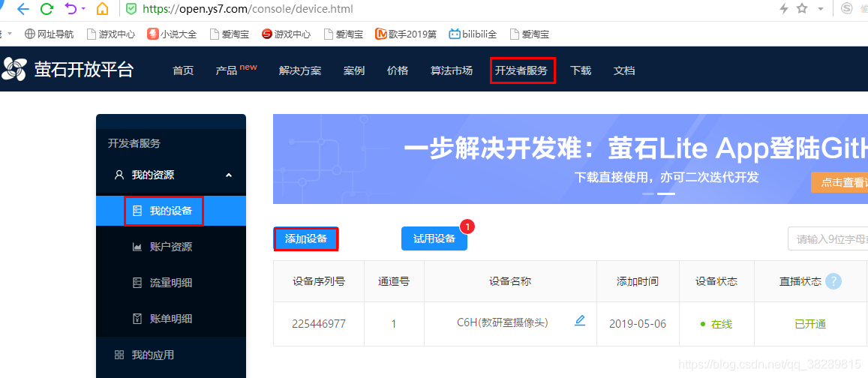Click the 添加时间 column header

coord(638,281)
